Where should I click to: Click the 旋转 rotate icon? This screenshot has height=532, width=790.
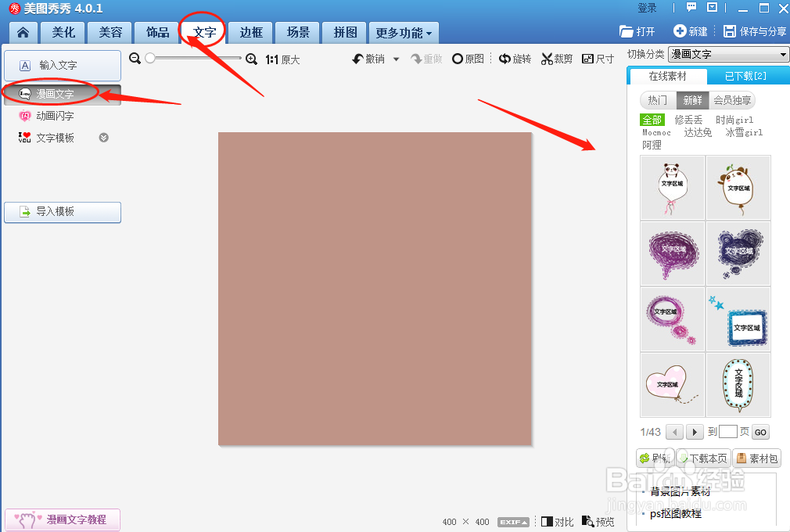[x=505, y=59]
